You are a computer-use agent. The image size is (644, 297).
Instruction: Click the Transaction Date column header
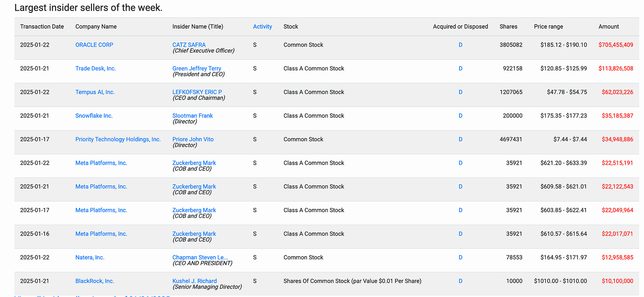[42, 27]
